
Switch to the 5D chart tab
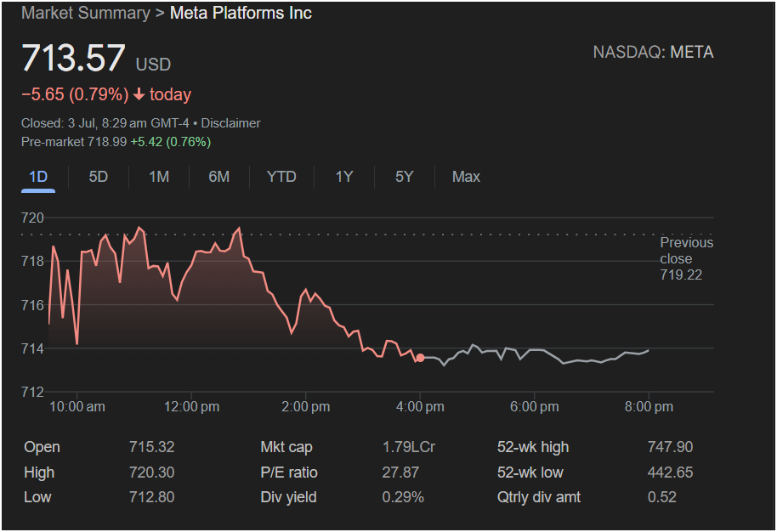(98, 177)
